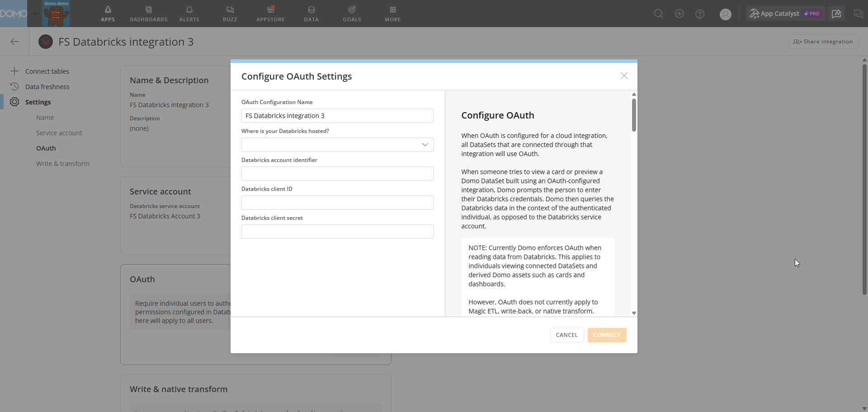This screenshot has height=412, width=868.
Task: Click the Configure OAuth help heading
Action: click(x=497, y=115)
